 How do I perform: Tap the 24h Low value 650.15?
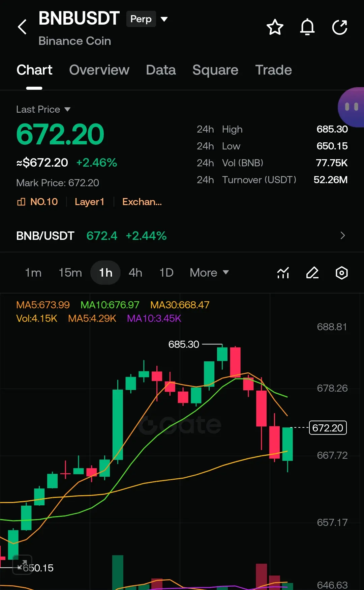[x=332, y=146]
